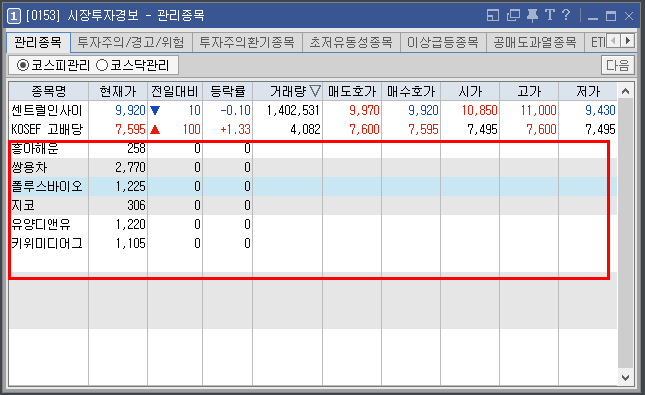Select the 키위미디어그 stock row
645x395 pixels.
point(313,243)
